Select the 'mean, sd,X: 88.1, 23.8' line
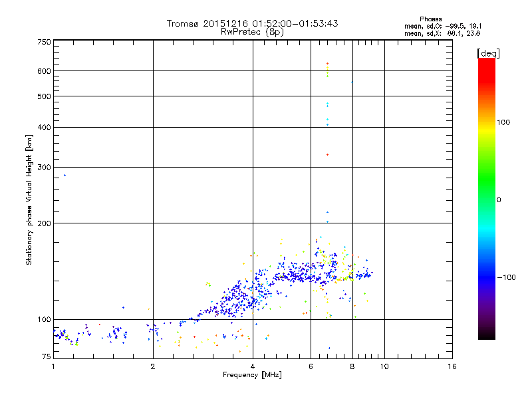 point(442,33)
